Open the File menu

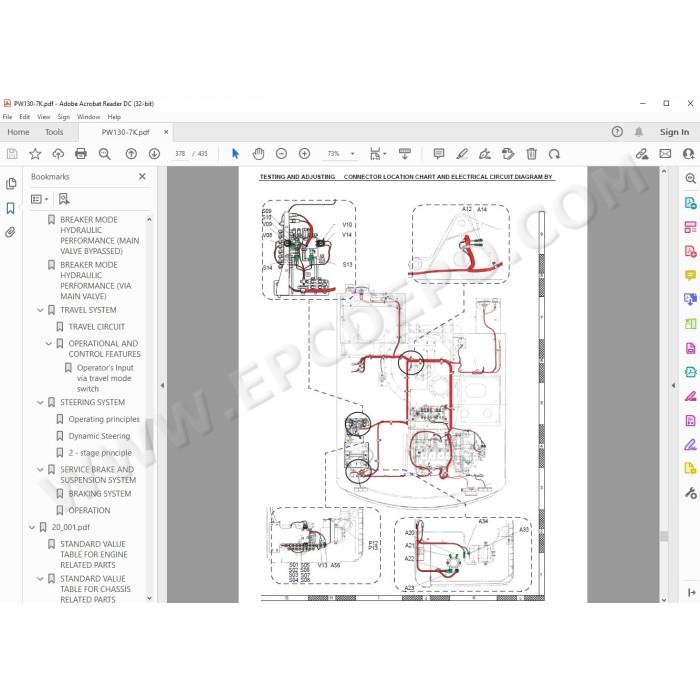click(7, 117)
